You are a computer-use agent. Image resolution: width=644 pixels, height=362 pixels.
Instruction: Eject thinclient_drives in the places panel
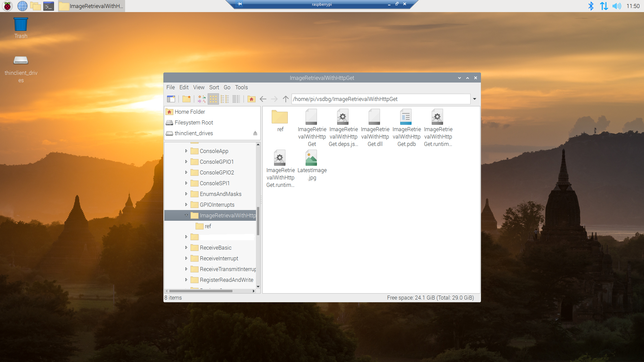pyautogui.click(x=255, y=134)
